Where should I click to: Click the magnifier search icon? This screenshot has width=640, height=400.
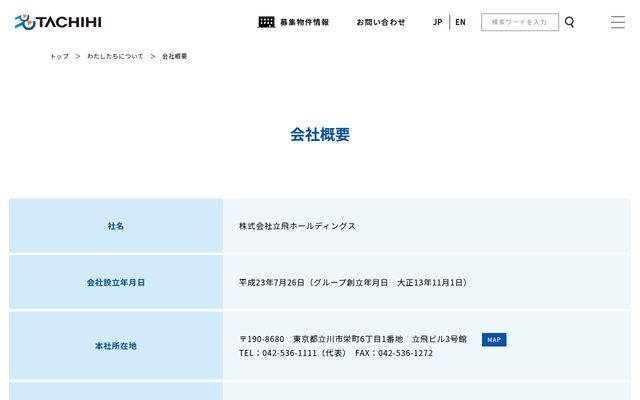point(569,22)
